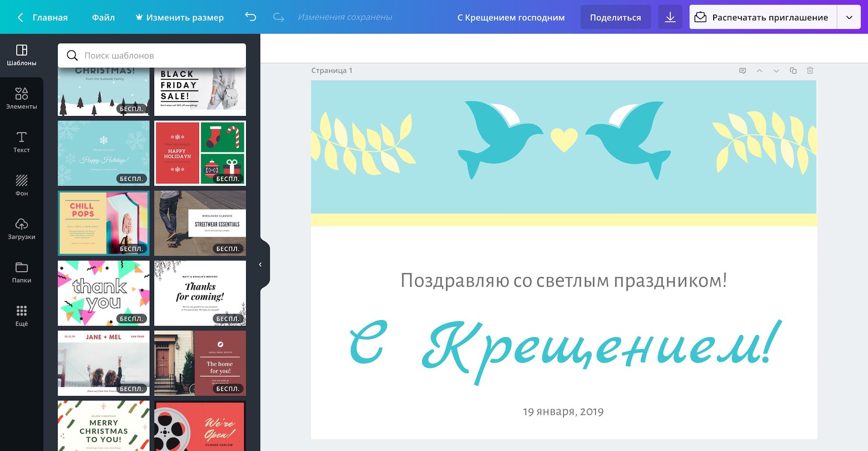Viewport: 868px width, 451px height.
Task: Select the left dove graphic
Action: click(500, 140)
